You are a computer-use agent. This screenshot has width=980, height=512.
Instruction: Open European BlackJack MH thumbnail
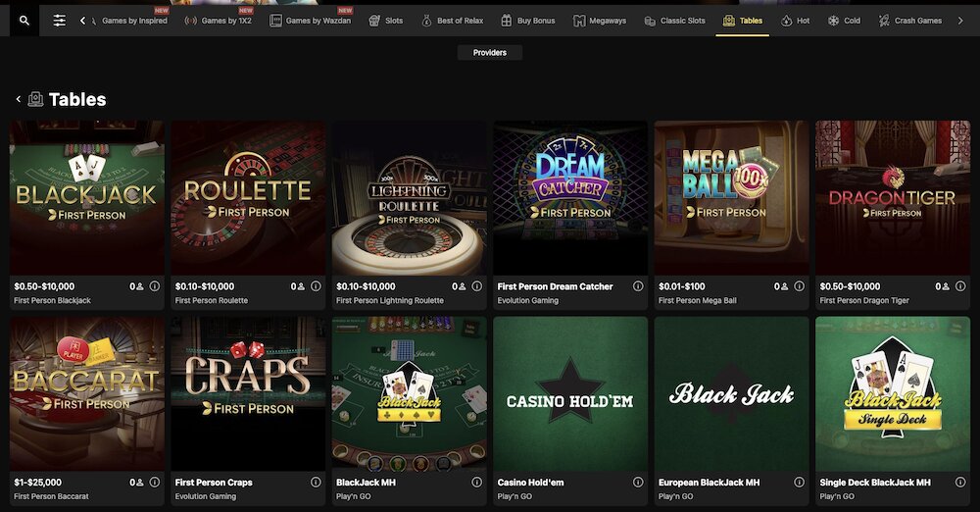point(732,393)
